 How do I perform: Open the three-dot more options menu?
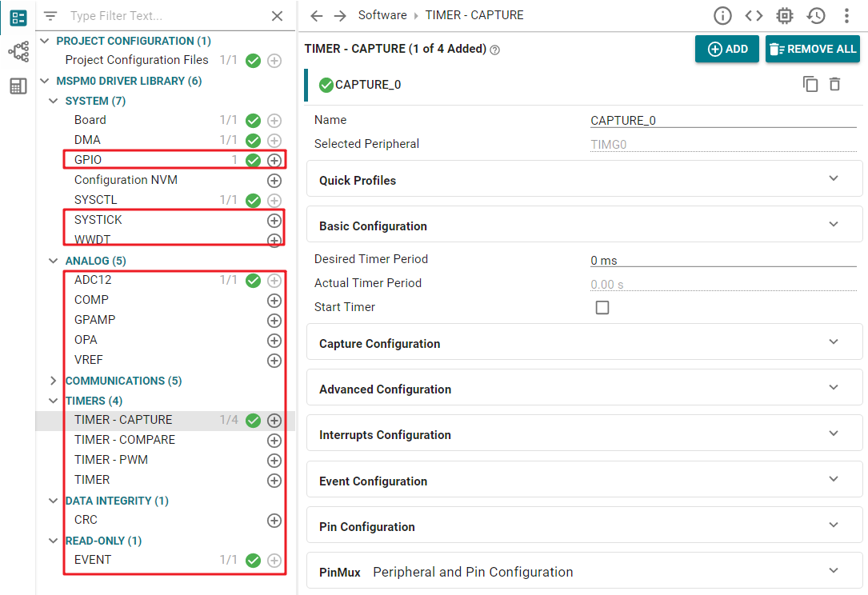tap(846, 16)
